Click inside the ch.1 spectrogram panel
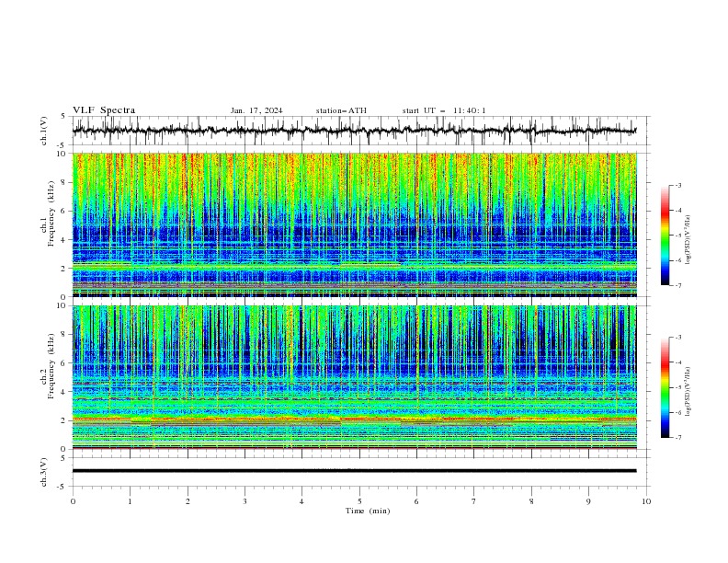The height and width of the screenshot is (563, 728). (354, 224)
